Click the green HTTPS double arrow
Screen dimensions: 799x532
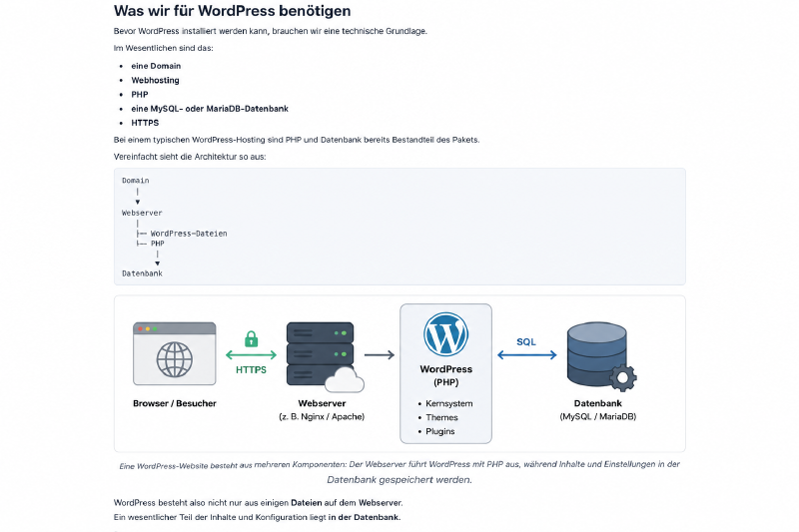pyautogui.click(x=252, y=355)
